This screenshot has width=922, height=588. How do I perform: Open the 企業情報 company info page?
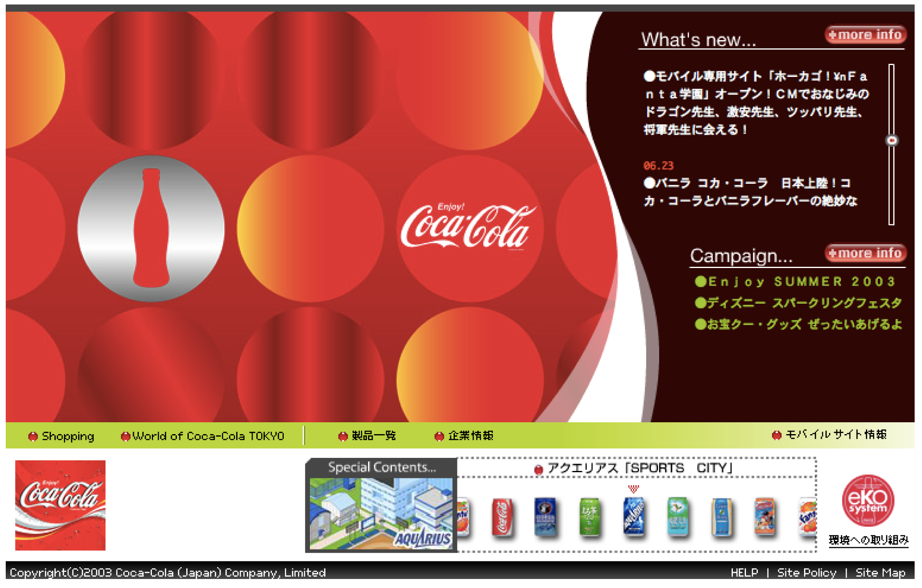tap(470, 436)
